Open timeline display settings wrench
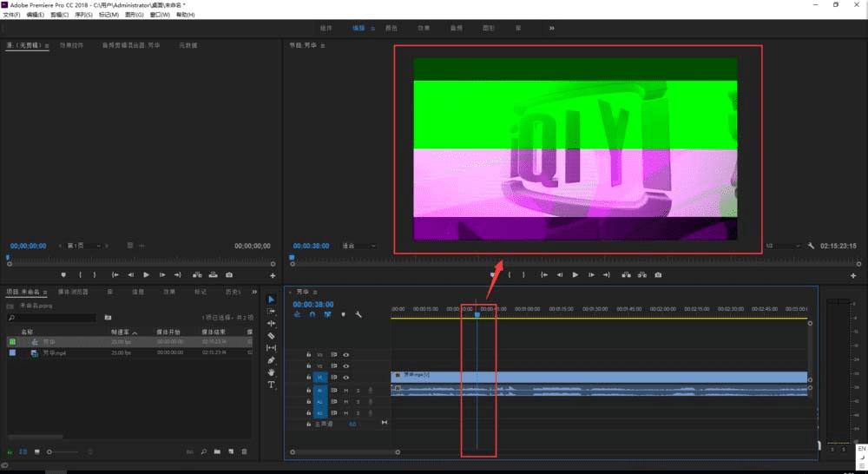 (357, 314)
